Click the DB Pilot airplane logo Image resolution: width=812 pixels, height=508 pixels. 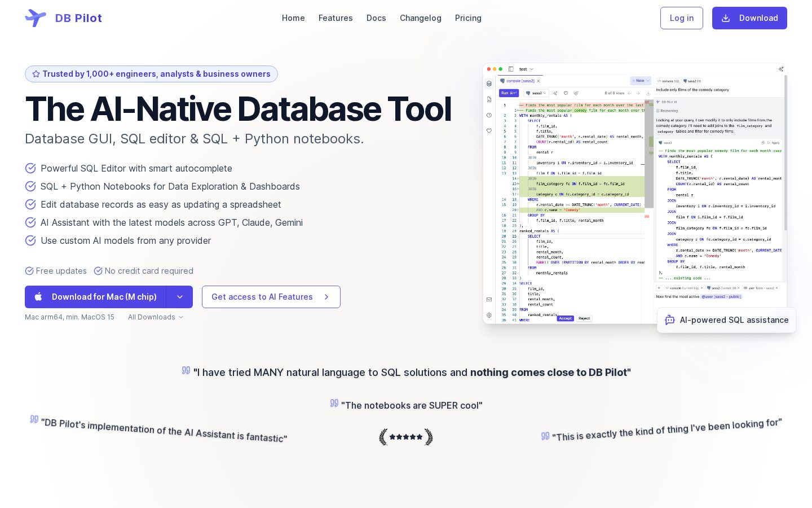tap(35, 18)
